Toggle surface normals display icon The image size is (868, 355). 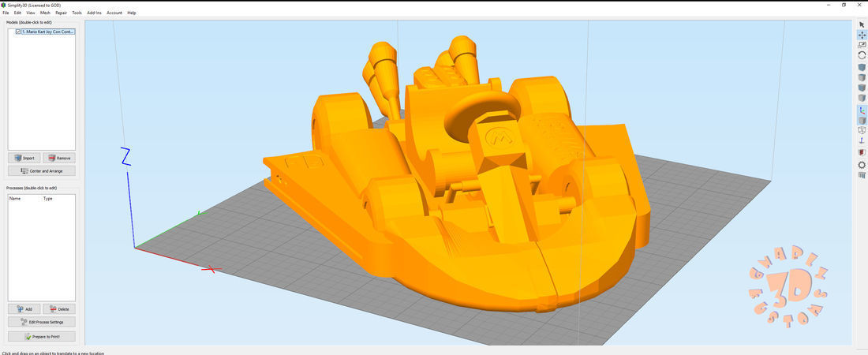pyautogui.click(x=862, y=140)
